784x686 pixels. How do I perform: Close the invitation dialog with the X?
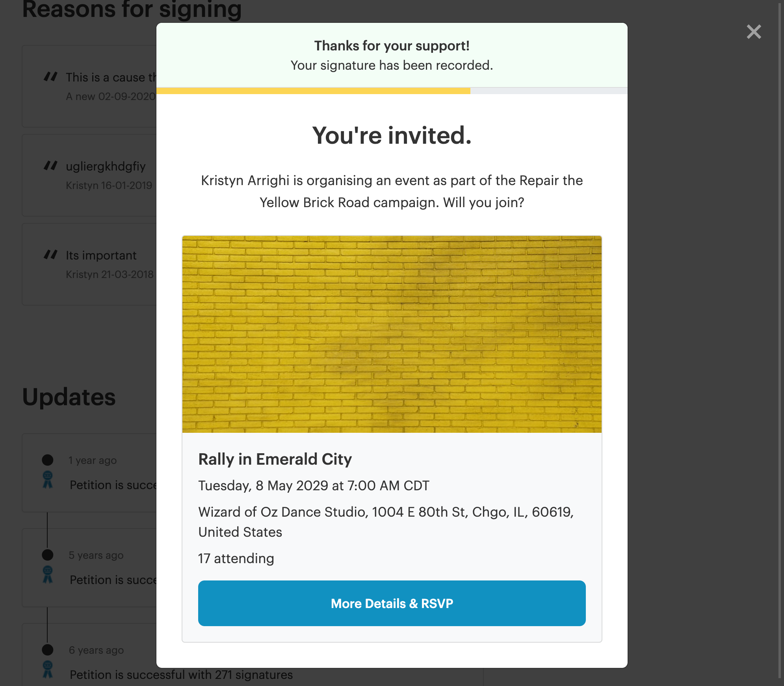(754, 32)
